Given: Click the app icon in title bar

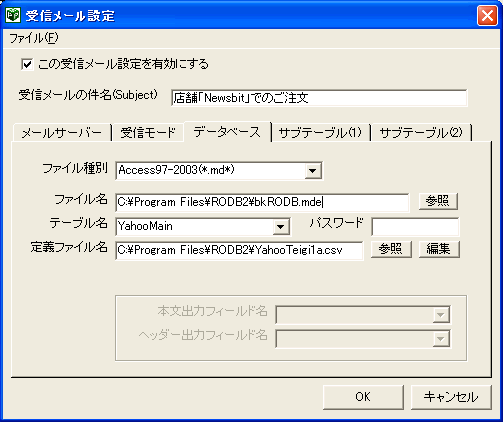Looking at the screenshot, I should point(13,15).
